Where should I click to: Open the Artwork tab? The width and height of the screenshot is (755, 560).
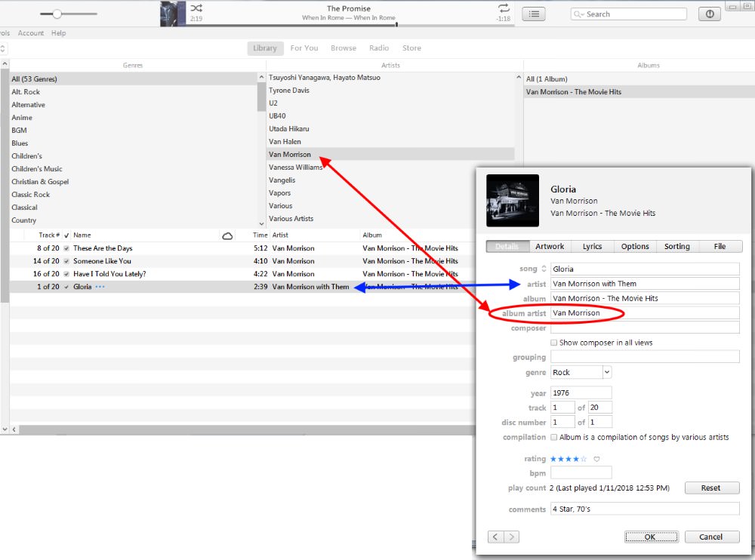click(x=550, y=246)
